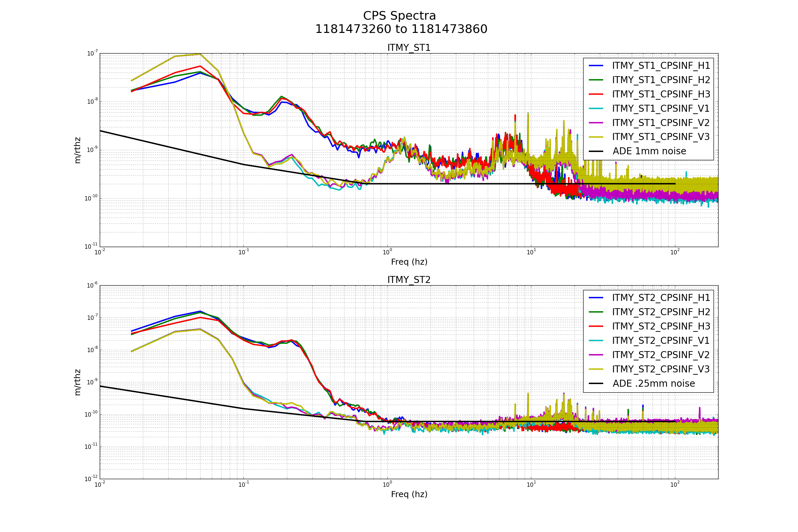Click the ITMY_ST2 subplot title

point(409,280)
